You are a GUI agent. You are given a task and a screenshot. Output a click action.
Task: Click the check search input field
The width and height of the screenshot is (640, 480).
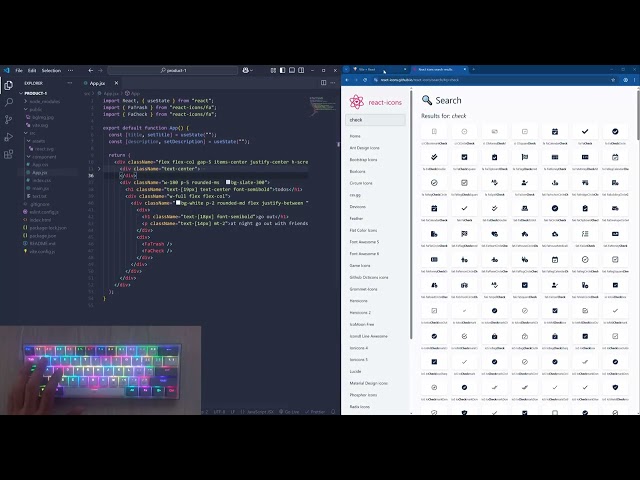pos(376,120)
